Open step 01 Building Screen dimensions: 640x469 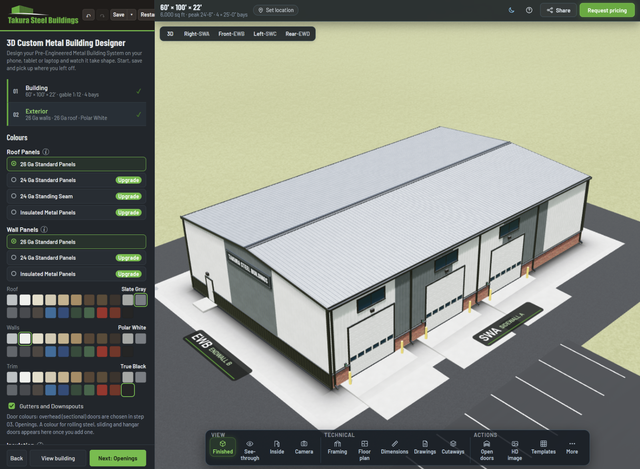[77, 91]
